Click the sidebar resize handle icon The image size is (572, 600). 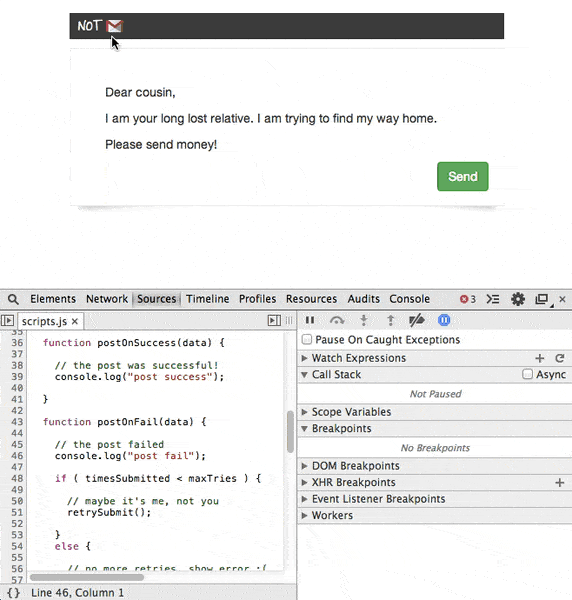289,321
